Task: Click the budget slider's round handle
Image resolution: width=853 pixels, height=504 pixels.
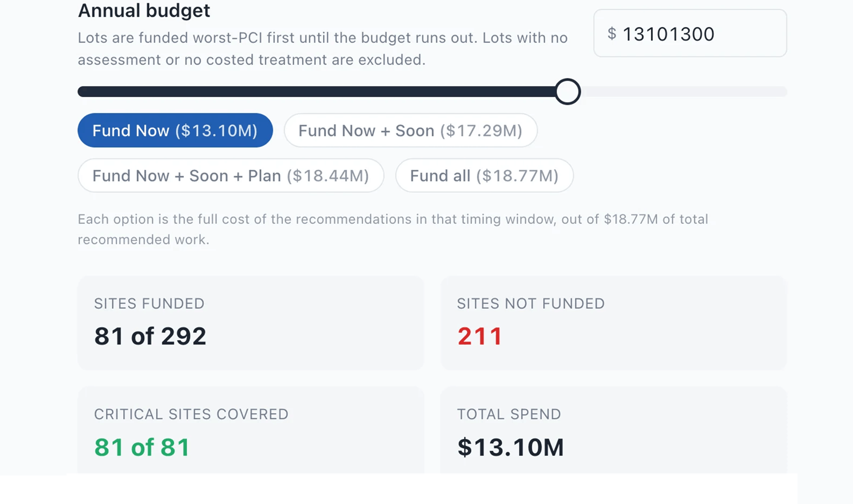Action: pyautogui.click(x=568, y=92)
